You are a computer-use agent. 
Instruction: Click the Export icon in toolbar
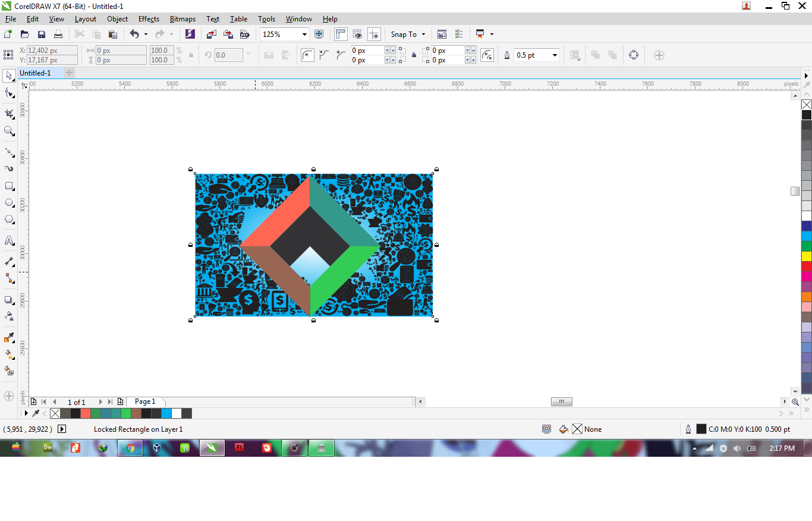coord(228,34)
